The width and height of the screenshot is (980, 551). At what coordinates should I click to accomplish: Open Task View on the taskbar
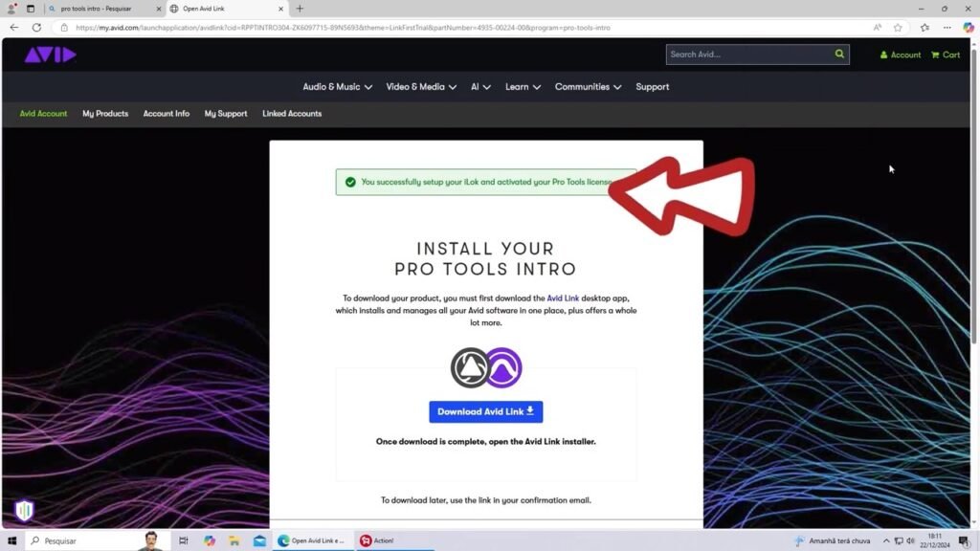coord(183,540)
